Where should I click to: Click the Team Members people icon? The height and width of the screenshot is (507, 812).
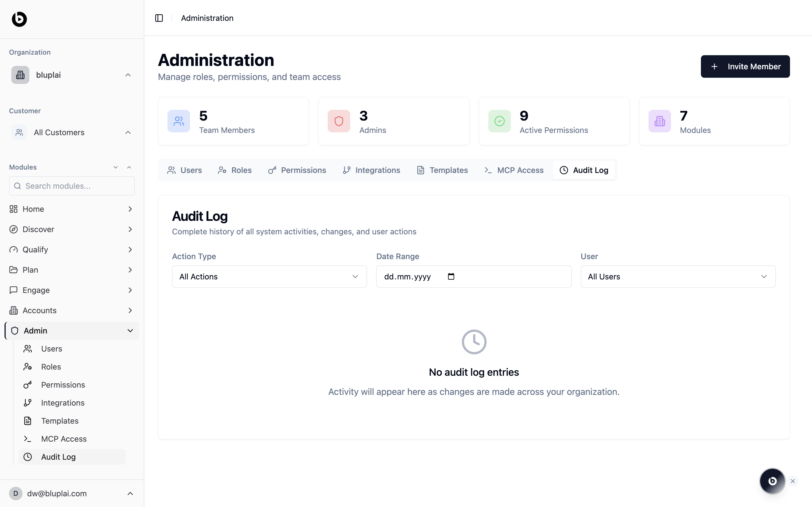178,121
